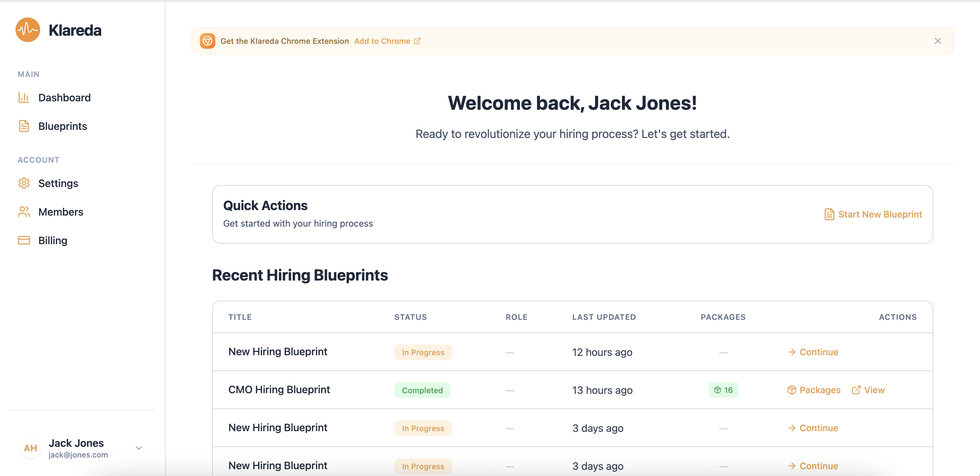
Task: Click the green 16 packages badge
Action: tap(723, 390)
